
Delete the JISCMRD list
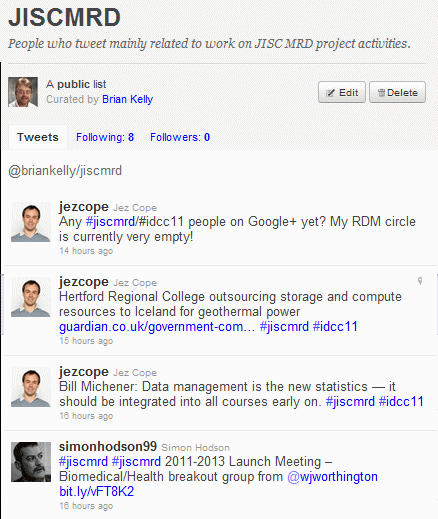397,92
